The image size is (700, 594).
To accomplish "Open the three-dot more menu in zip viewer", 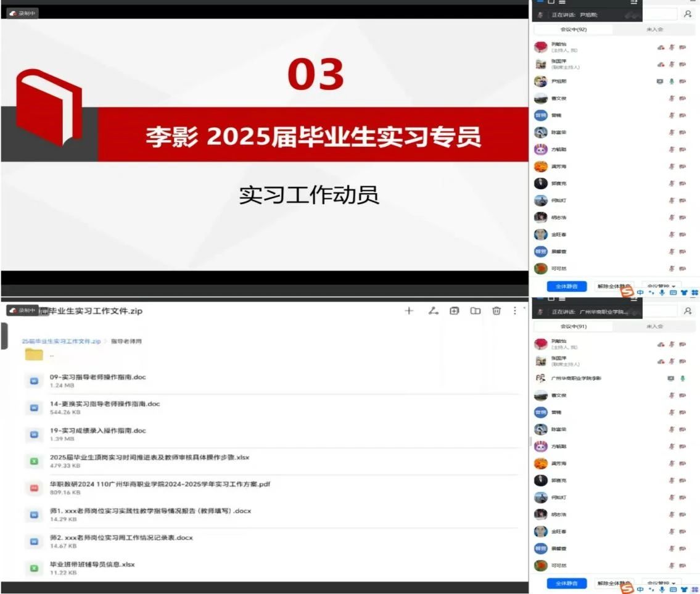I will (x=515, y=311).
